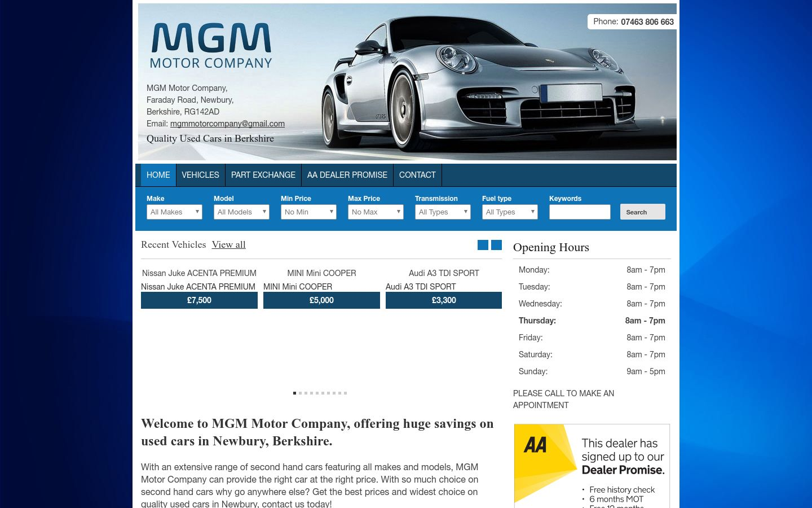Click the AA logo on Dealer Promise banner
The width and height of the screenshot is (812, 508).
535,445
